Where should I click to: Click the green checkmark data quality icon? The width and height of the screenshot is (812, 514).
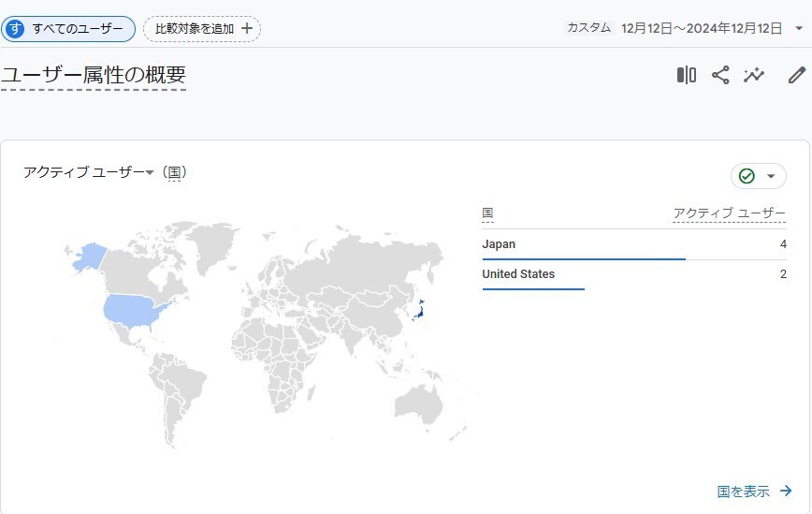pyautogui.click(x=747, y=176)
